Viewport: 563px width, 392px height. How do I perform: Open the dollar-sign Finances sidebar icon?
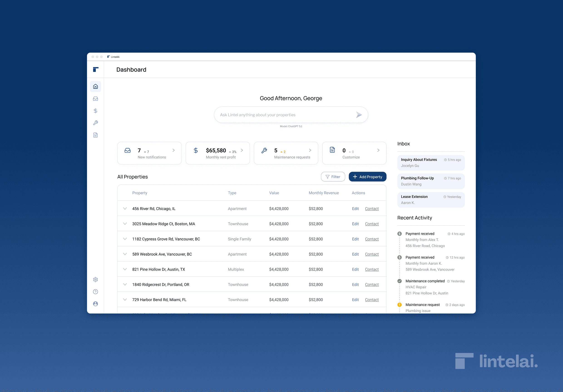coord(95,111)
